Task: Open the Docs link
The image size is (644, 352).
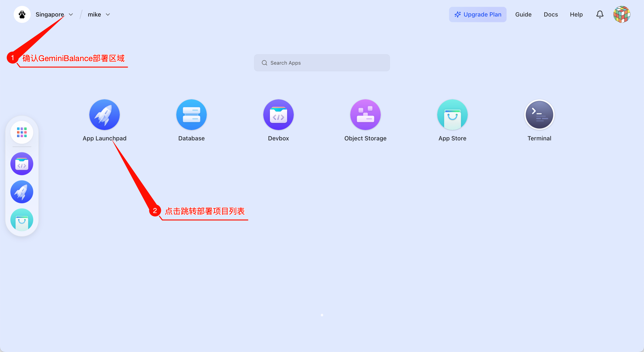Action: click(551, 15)
